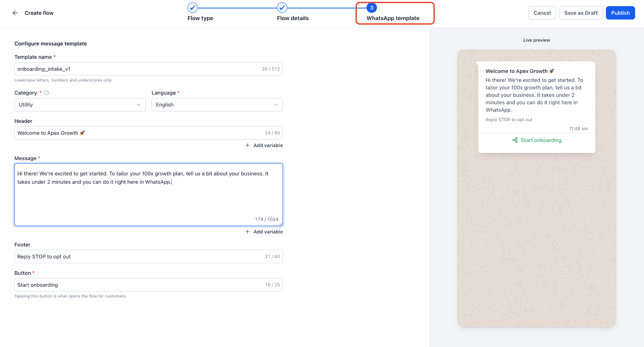
Task: Focus the Footer input field
Action: click(148, 256)
